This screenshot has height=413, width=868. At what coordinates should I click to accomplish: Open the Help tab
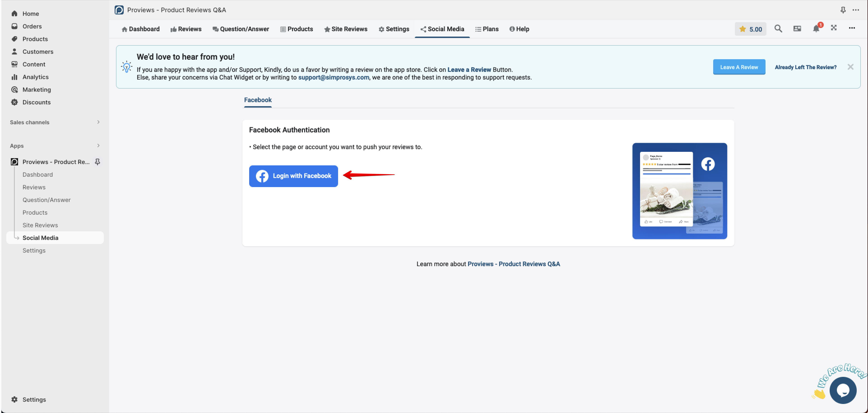(519, 29)
